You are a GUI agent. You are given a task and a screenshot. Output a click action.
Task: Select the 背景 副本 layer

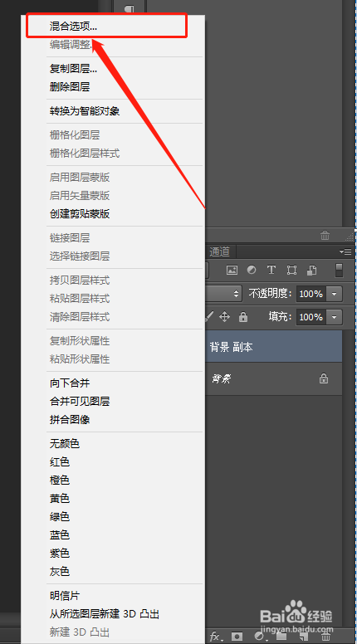(x=273, y=347)
